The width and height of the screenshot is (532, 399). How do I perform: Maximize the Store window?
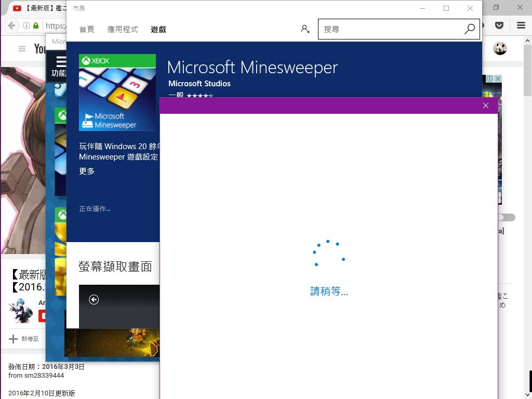pos(446,8)
